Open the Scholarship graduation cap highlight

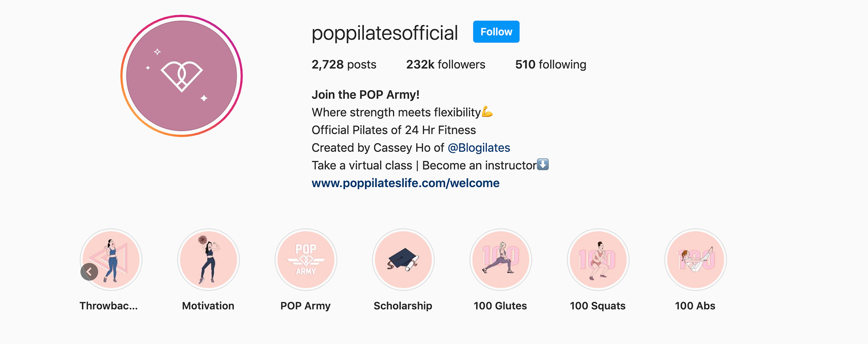403,260
